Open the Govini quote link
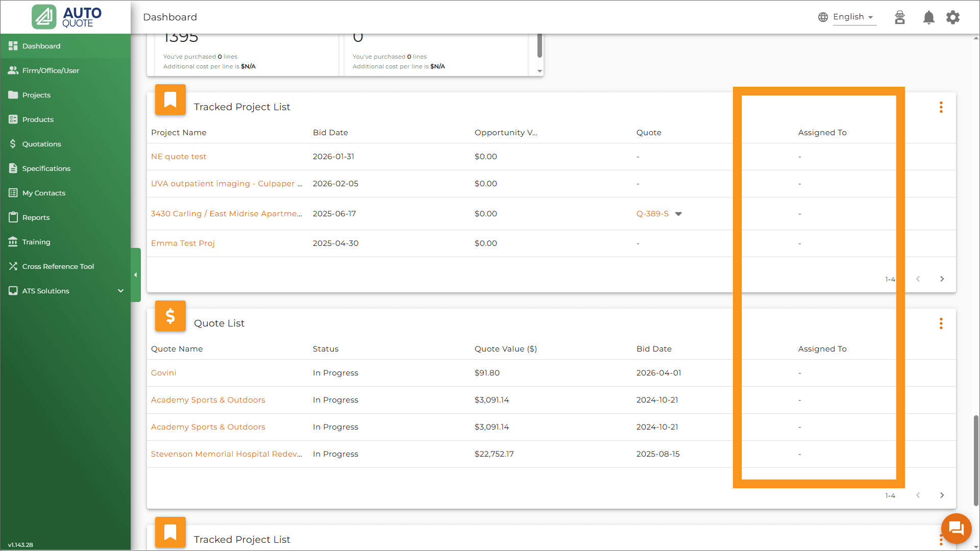 163,373
